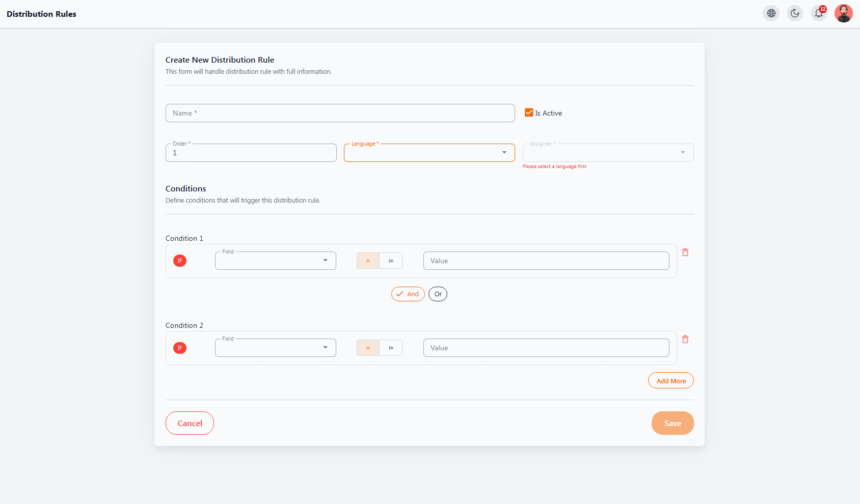The height and width of the screenshot is (504, 860).
Task: Select equals operator in Condition 2
Action: click(x=368, y=348)
